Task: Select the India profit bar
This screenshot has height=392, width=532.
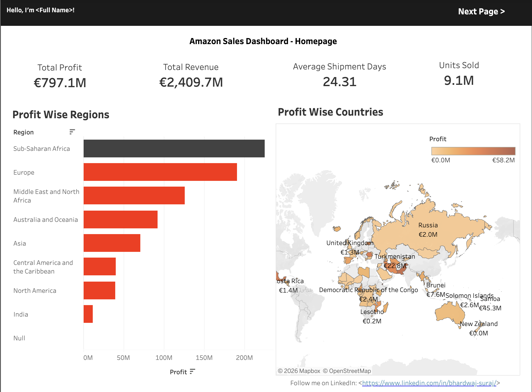Action: pos(88,314)
